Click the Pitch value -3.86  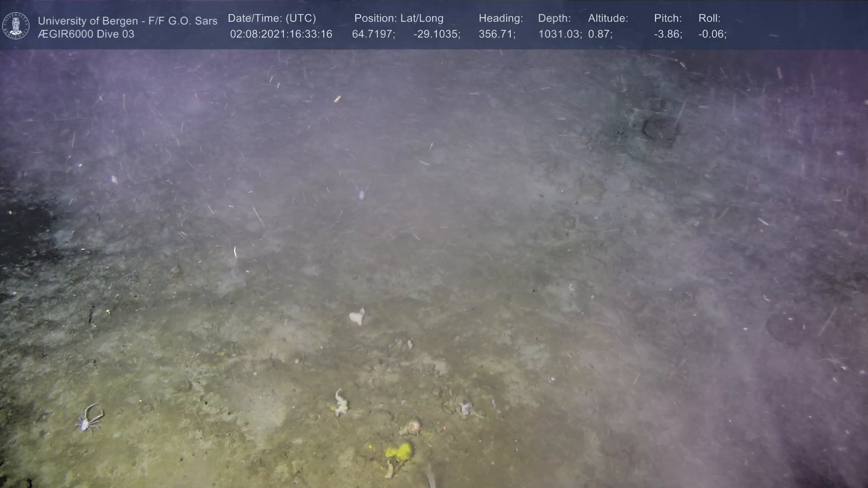667,34
